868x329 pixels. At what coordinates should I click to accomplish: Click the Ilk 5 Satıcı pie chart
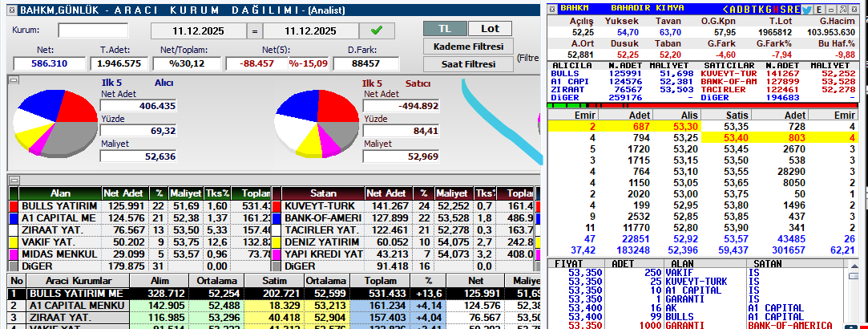coord(317,124)
